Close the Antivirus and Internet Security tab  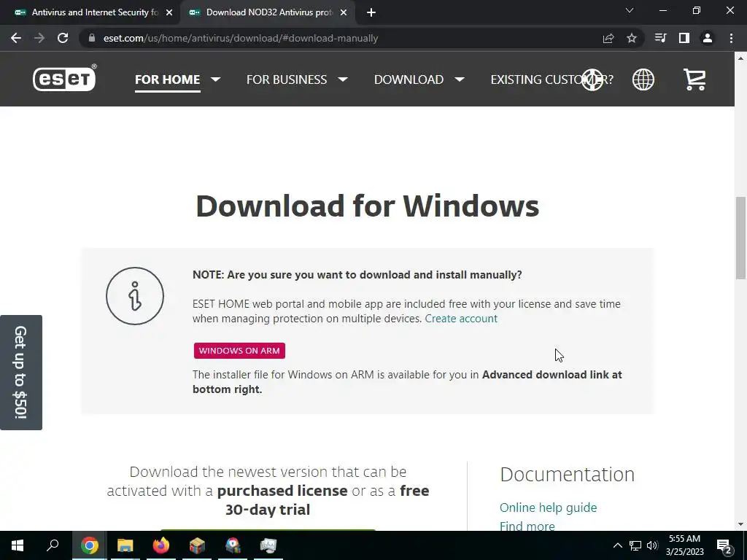coord(169,12)
